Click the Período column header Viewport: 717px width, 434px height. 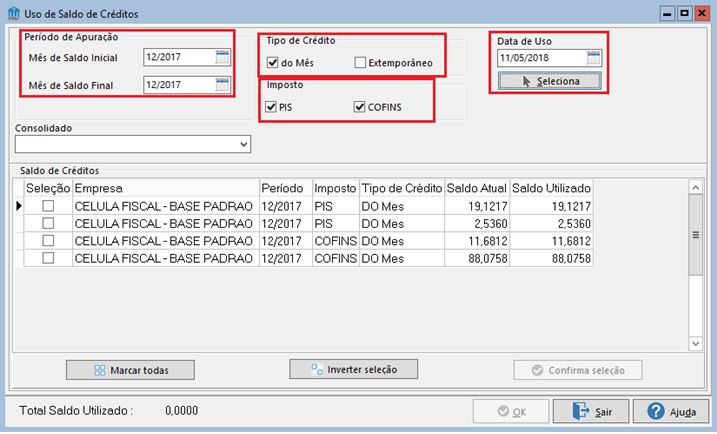tap(286, 188)
